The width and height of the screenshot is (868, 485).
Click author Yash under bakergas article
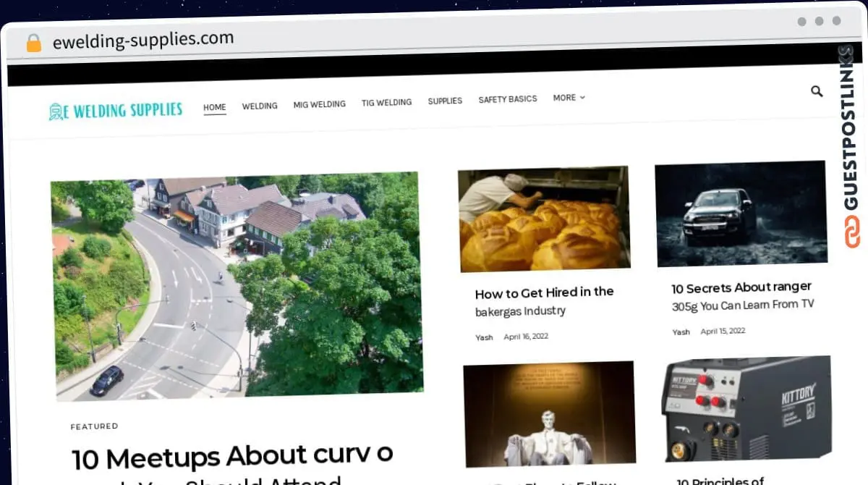coord(484,337)
